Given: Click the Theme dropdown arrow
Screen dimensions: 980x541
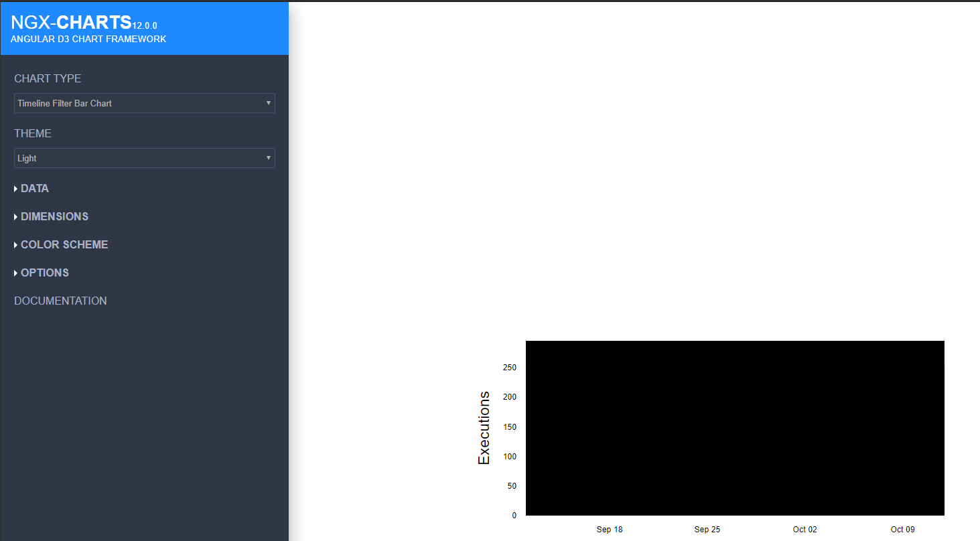Looking at the screenshot, I should pyautogui.click(x=268, y=158).
